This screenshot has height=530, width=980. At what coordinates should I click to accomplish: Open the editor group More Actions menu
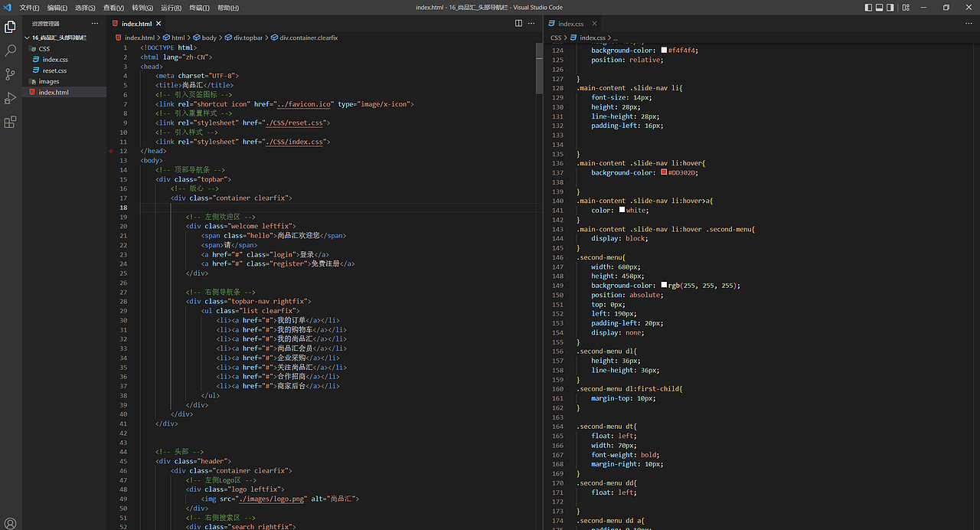531,24
